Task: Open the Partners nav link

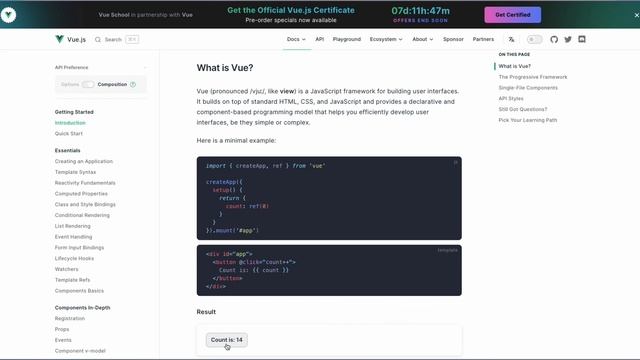Action: coord(483,39)
